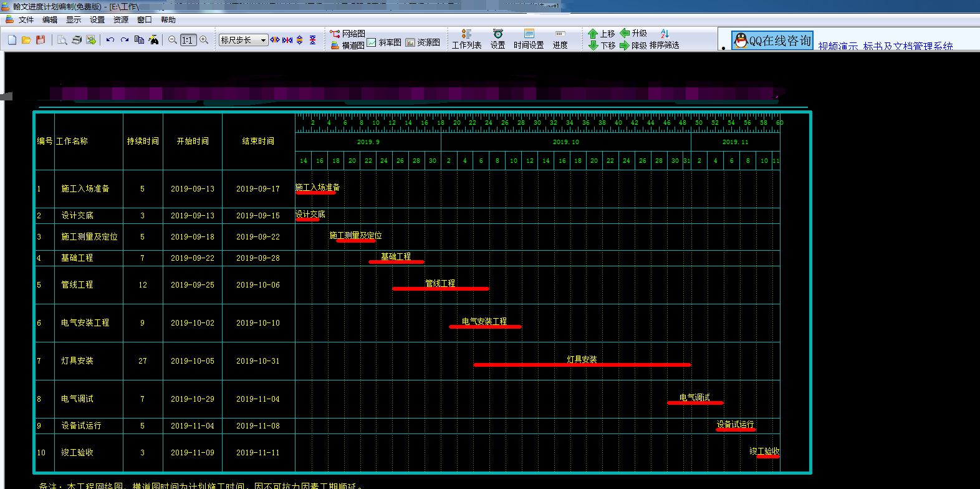
Task: Click the horizontal expand arrows icon
Action: click(275, 40)
